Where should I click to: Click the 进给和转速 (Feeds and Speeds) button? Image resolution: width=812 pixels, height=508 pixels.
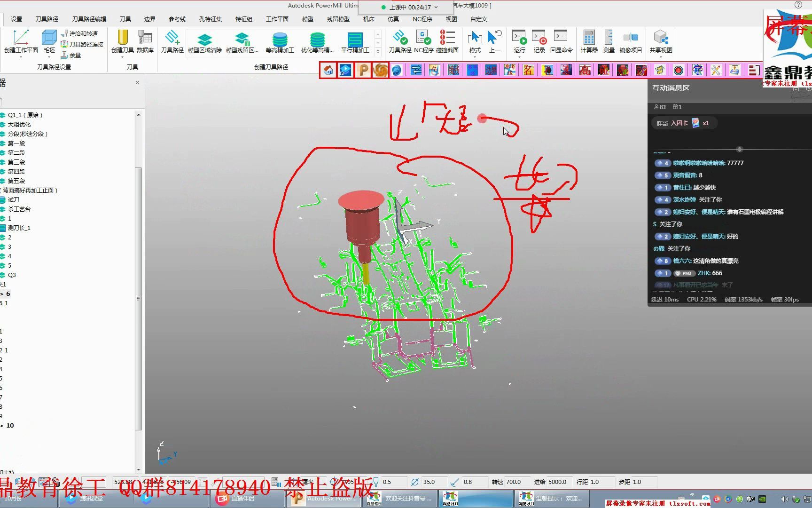point(80,33)
